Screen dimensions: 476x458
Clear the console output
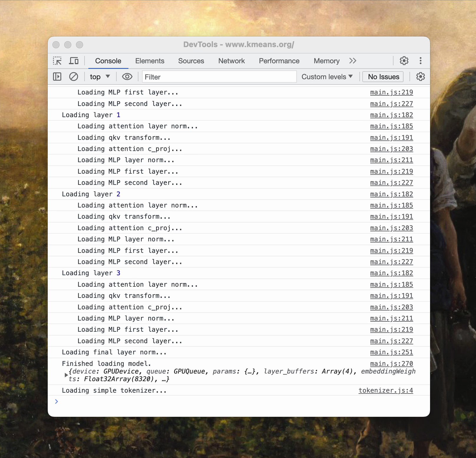point(74,77)
